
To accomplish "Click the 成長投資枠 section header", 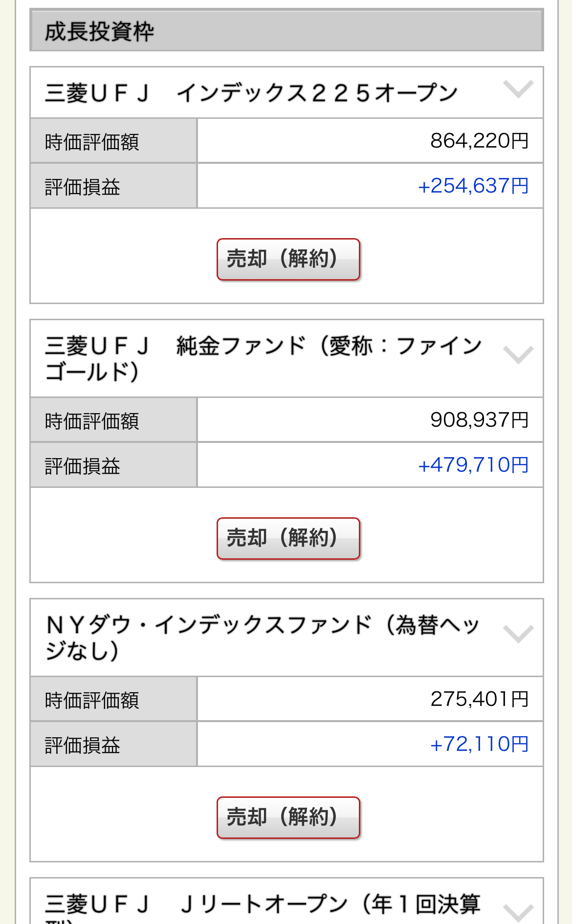I will tap(286, 31).
